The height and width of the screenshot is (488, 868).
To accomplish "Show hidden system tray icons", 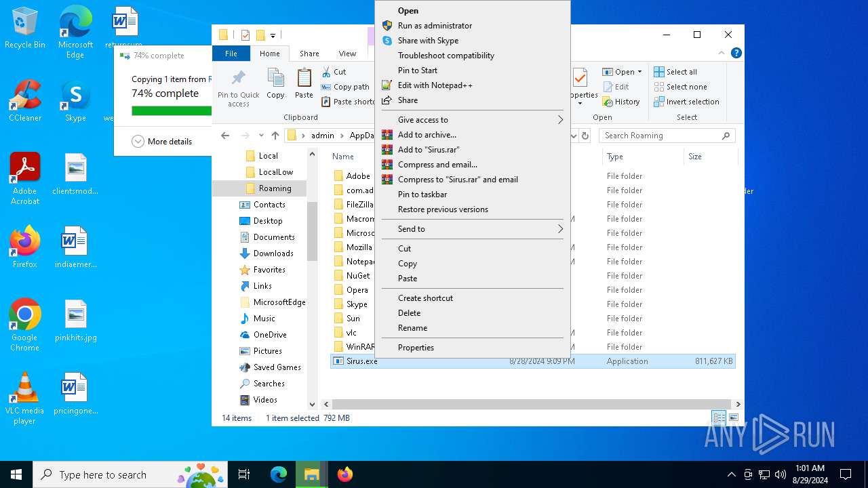I will pos(731,474).
